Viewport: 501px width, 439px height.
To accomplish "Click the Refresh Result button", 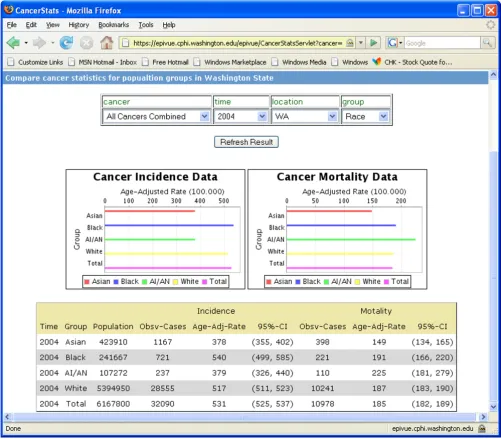I will (x=246, y=142).
